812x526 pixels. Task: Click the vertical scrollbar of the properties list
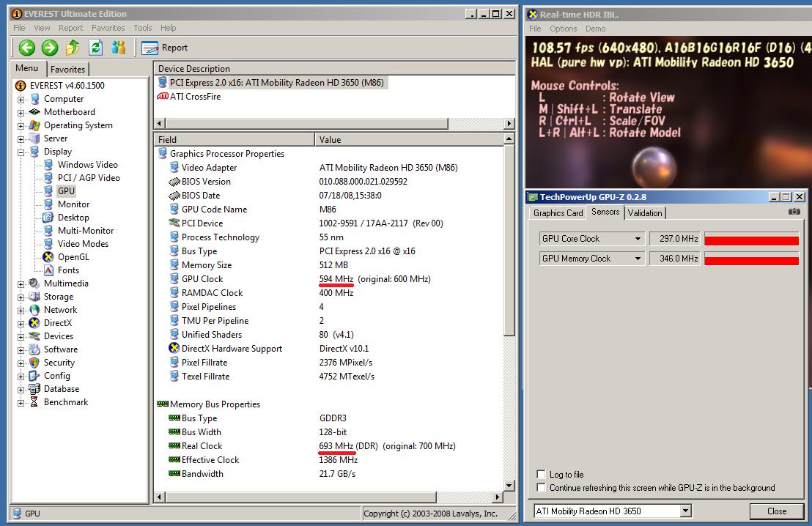(509, 240)
